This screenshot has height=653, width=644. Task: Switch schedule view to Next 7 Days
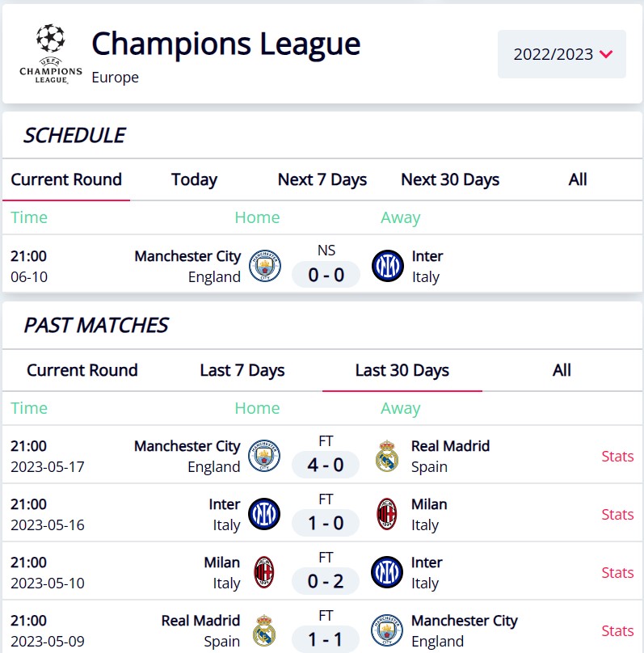322,179
